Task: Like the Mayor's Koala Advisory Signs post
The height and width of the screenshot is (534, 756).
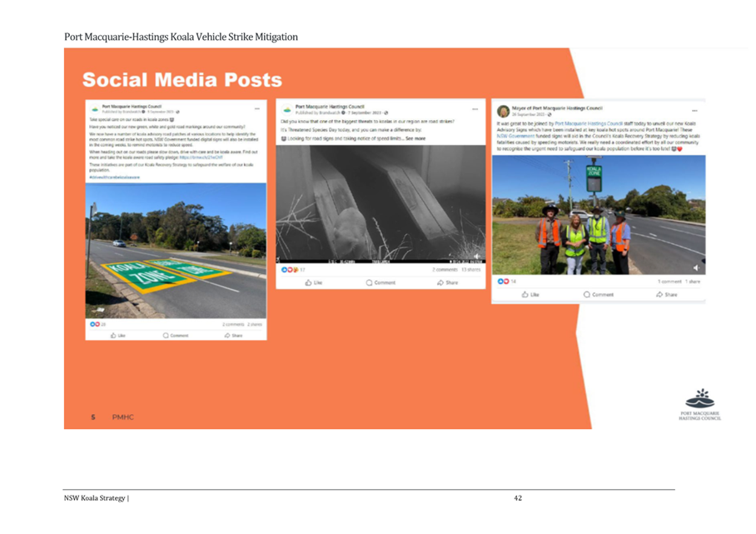Action: pyautogui.click(x=530, y=294)
